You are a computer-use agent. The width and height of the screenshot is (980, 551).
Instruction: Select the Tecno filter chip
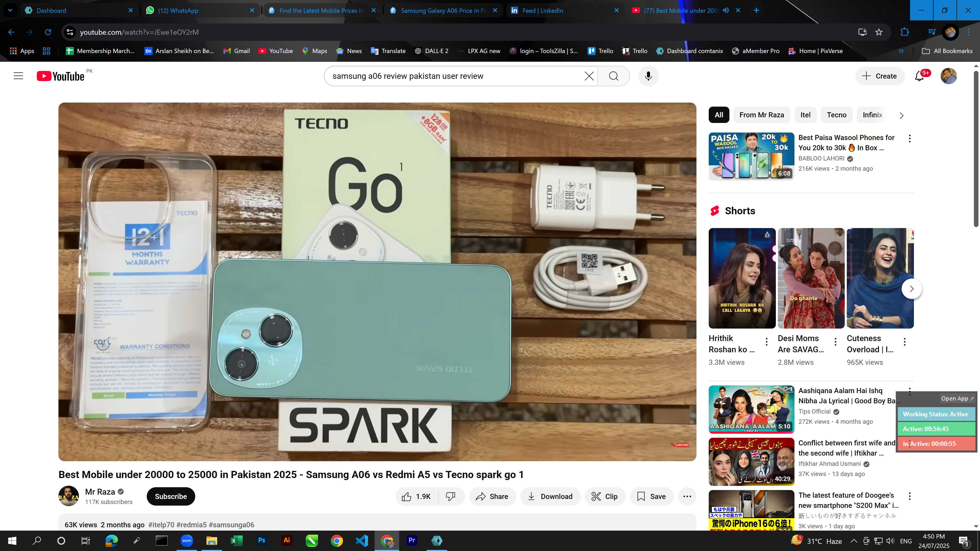tap(837, 115)
